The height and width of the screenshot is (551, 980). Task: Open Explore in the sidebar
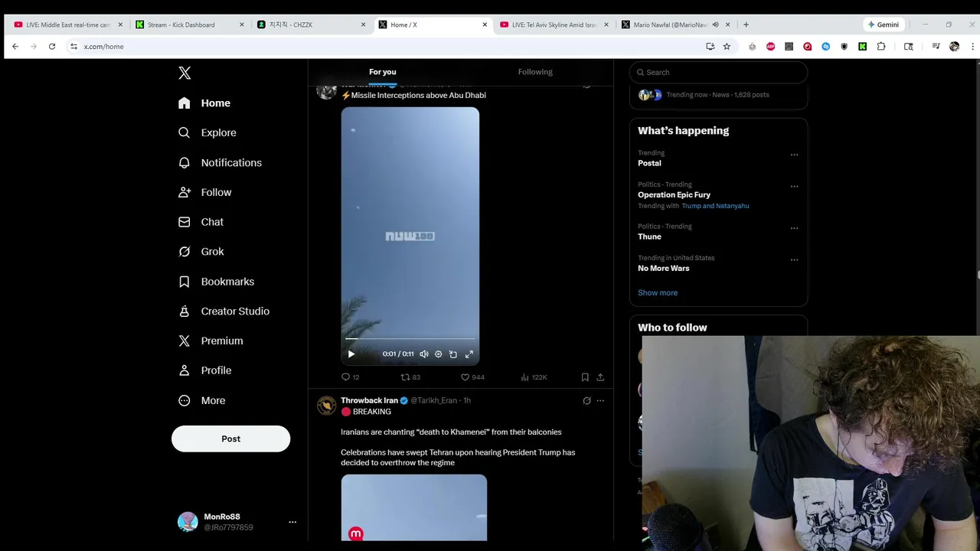point(207,132)
